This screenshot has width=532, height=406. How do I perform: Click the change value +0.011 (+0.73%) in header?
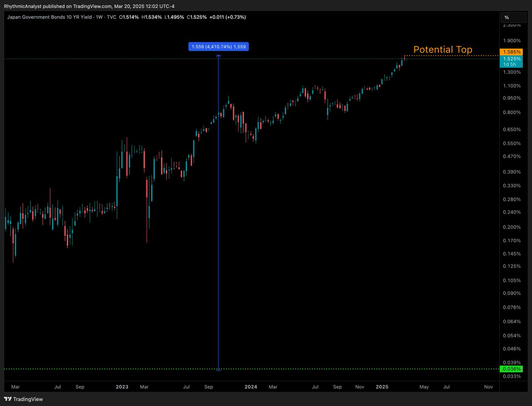point(227,17)
